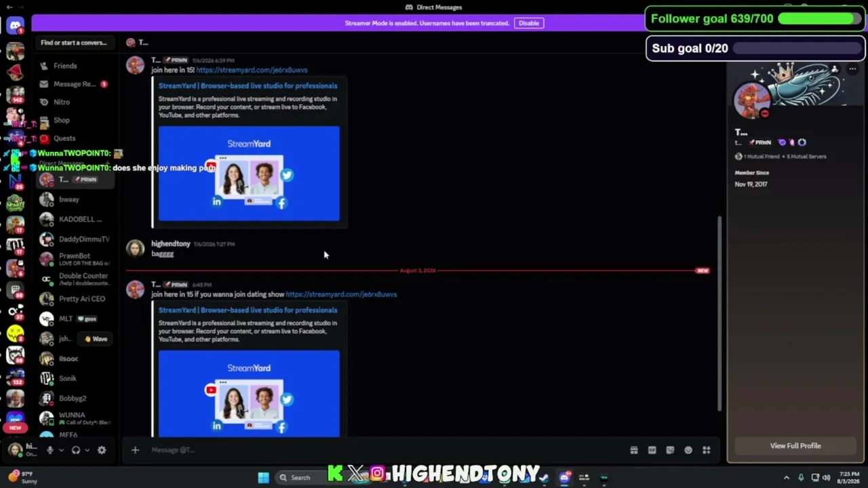Open the Double Counter direct message
The height and width of the screenshot is (488, 868).
click(75, 279)
